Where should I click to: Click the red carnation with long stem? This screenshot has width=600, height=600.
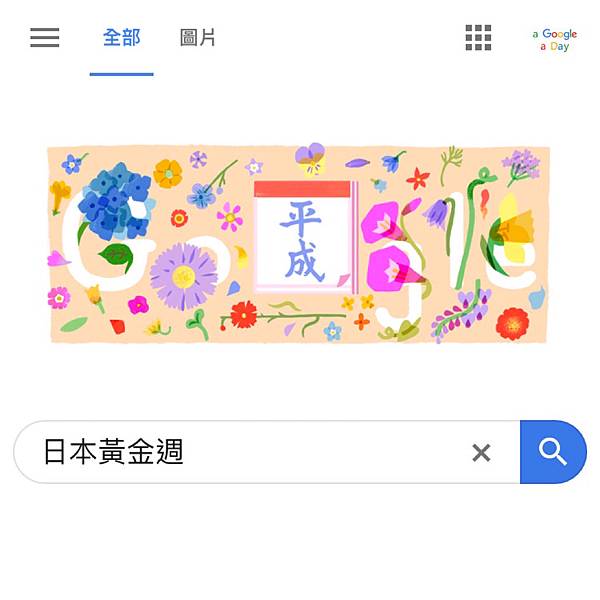tap(245, 315)
